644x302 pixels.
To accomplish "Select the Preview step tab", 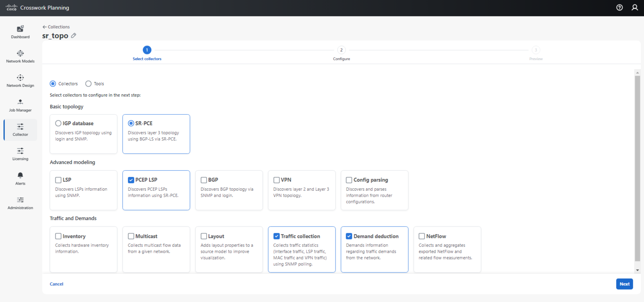I will click(536, 50).
